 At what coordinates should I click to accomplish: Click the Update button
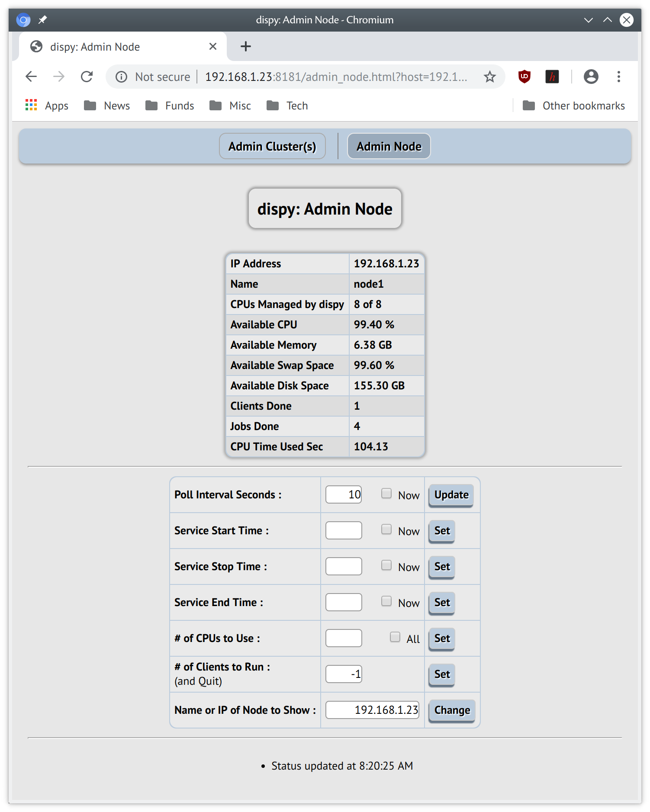[451, 495]
